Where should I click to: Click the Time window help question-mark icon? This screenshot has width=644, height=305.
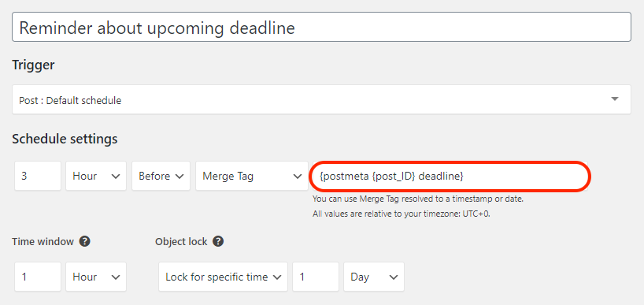click(84, 241)
